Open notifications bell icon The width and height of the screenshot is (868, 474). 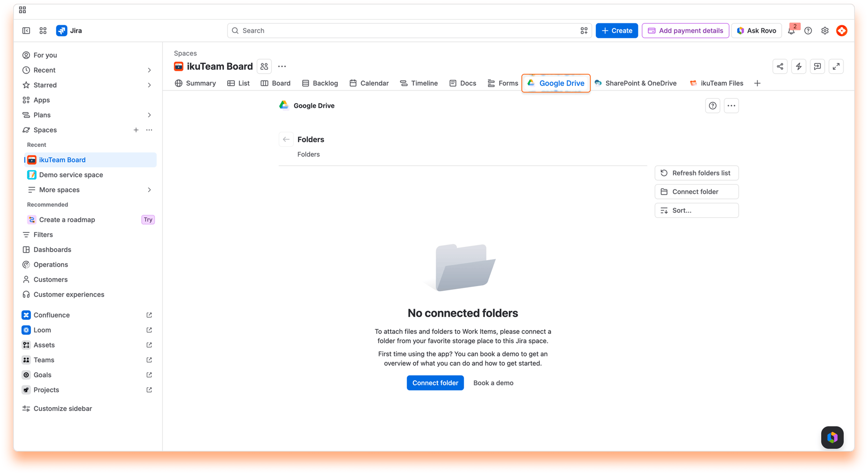tap(791, 30)
